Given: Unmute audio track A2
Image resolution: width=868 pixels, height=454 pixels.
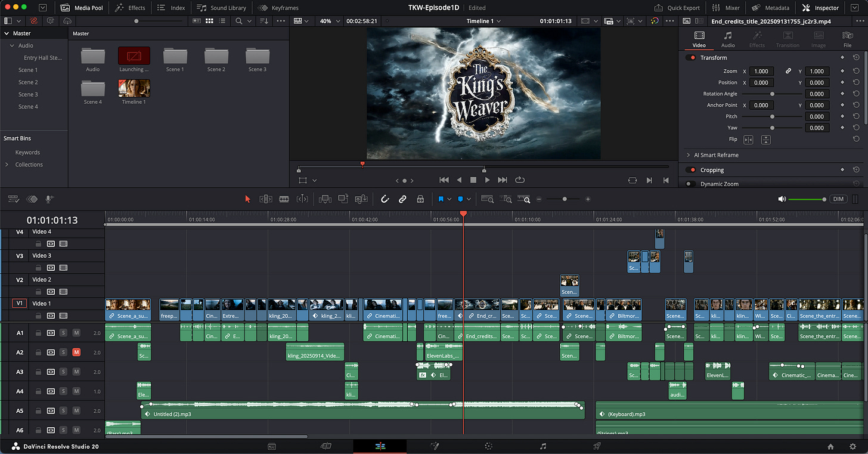Looking at the screenshot, I should click(x=76, y=353).
